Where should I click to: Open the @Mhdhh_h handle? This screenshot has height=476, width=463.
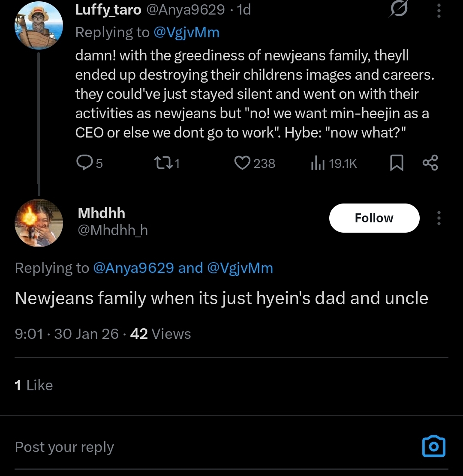point(113,231)
